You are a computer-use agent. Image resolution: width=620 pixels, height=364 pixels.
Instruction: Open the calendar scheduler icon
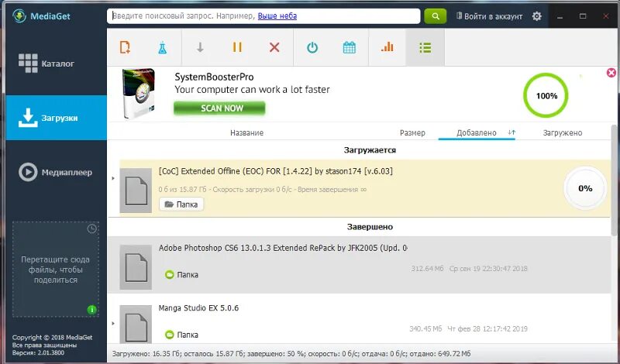coord(350,48)
